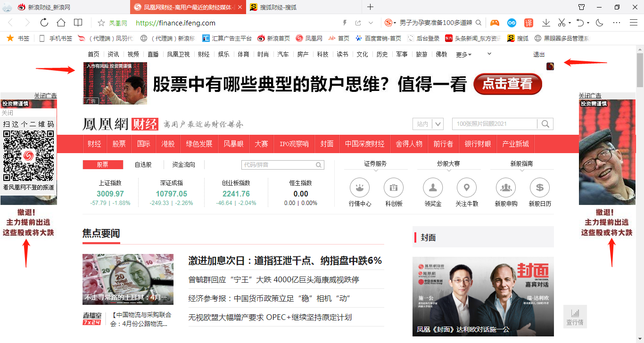Switch to 新浪财经_新浪网 tab
This screenshot has height=343, width=644.
tap(66, 7)
